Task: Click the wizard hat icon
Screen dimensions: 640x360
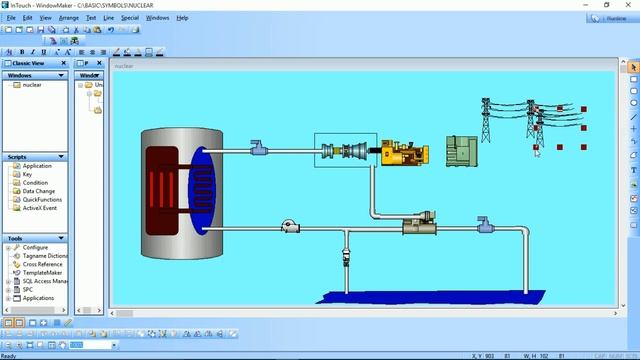Action: (x=53, y=41)
